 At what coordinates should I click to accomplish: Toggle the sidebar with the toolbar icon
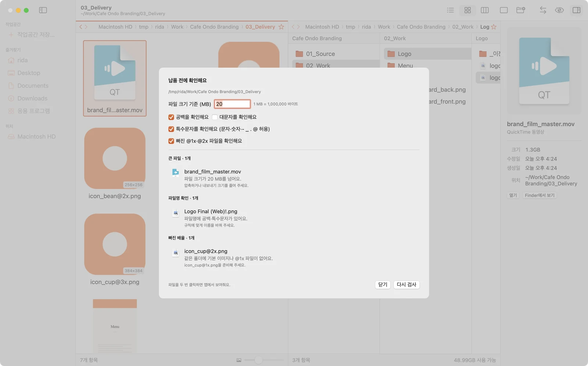43,10
